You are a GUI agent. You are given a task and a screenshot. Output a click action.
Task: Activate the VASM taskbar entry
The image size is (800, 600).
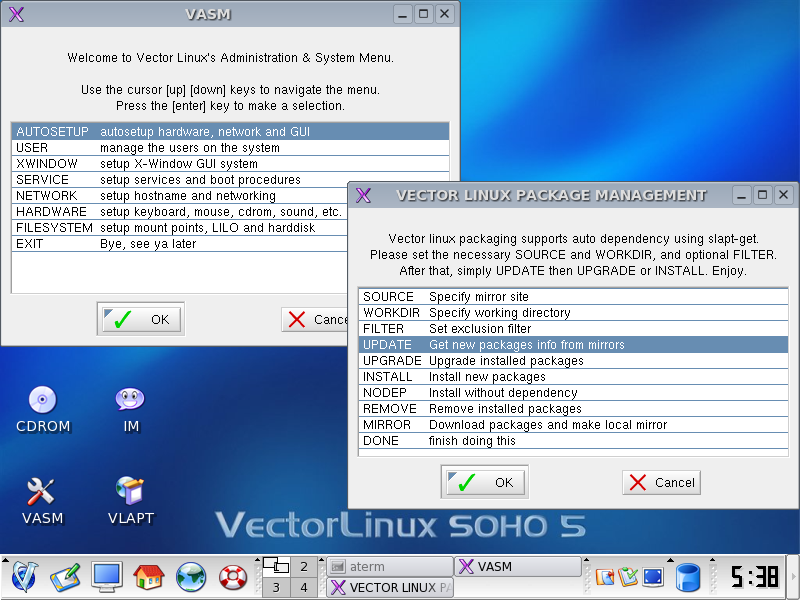[x=517, y=566]
